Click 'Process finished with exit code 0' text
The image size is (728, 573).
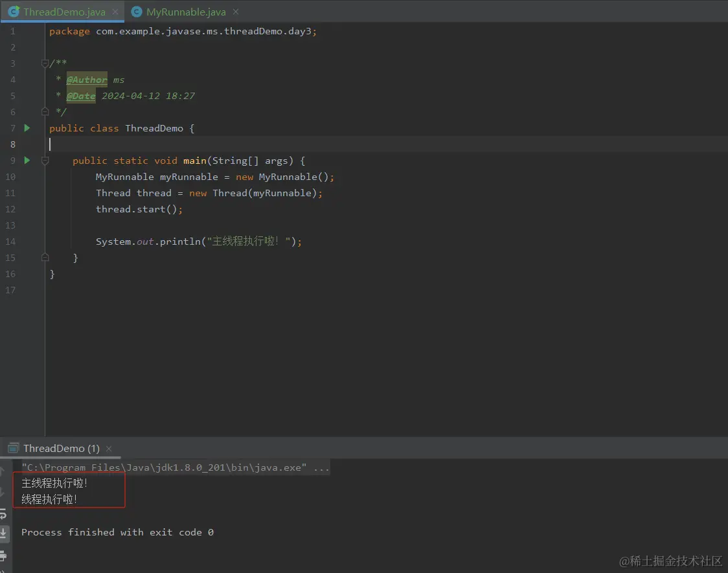point(117,532)
